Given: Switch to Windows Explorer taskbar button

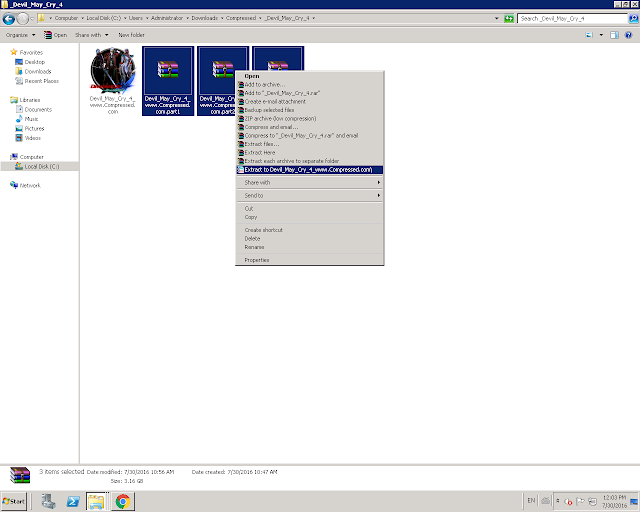Looking at the screenshot, I should [97, 501].
